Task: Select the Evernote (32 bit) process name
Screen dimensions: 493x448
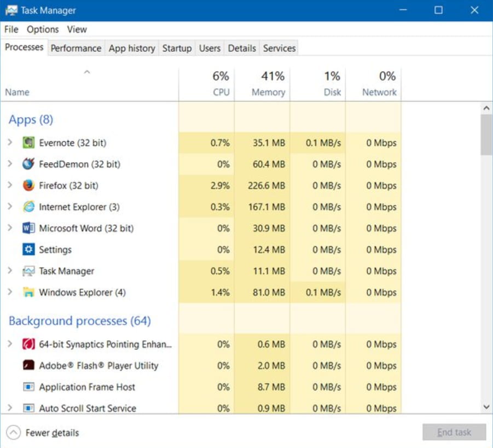Action: pos(73,143)
